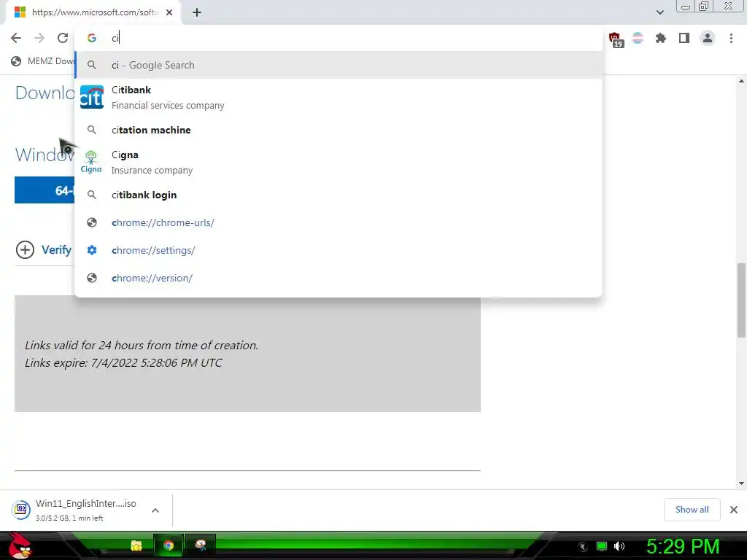747x560 pixels.
Task: Open the file explorer taskbar icon
Action: coord(136,545)
